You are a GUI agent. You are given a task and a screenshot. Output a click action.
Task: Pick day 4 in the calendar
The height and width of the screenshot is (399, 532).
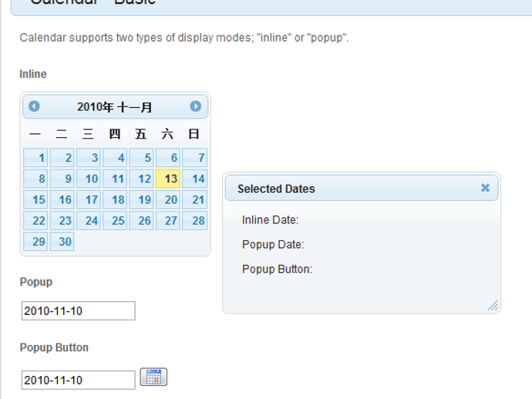(115, 158)
